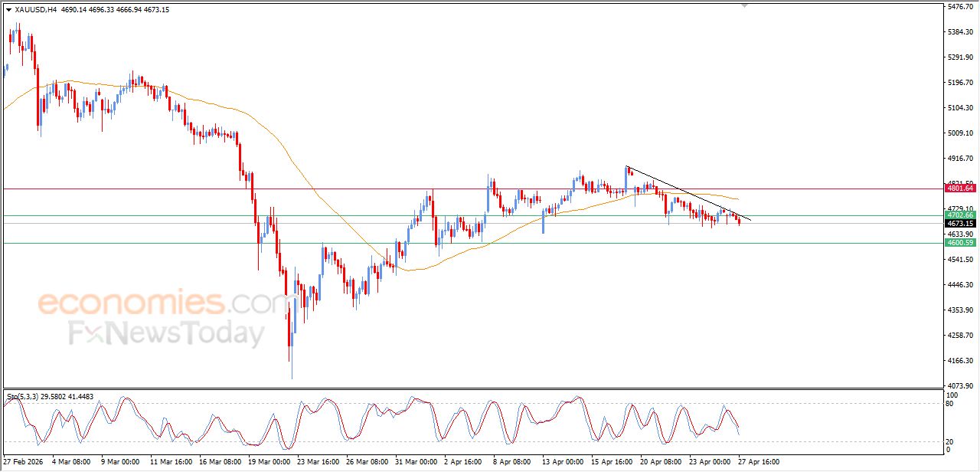Click the 13 Apr 00:00 time label
Screen dimensions: 980x472
coord(560,461)
